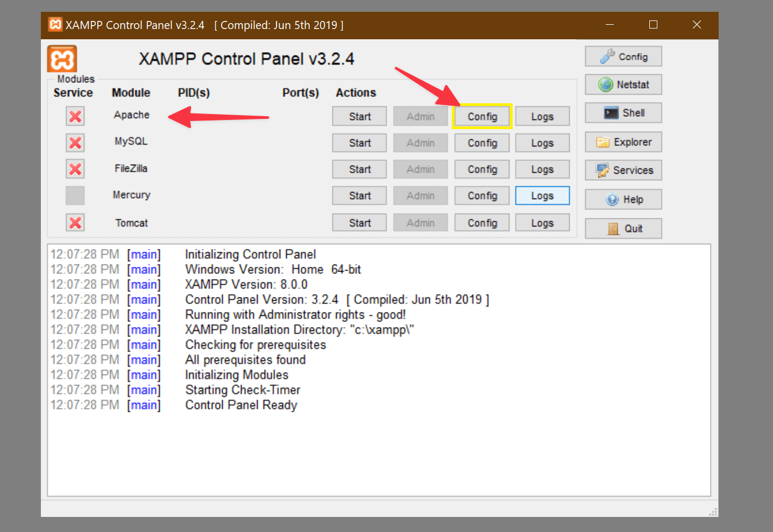Screen dimensions: 773x532
Task: Start the Apache server
Action: coord(359,116)
